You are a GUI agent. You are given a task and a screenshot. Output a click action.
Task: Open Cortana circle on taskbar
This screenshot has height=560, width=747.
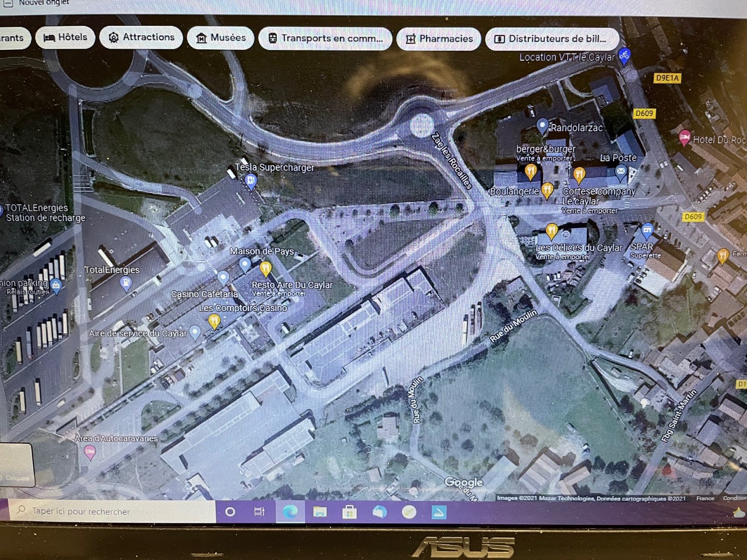[x=230, y=512]
